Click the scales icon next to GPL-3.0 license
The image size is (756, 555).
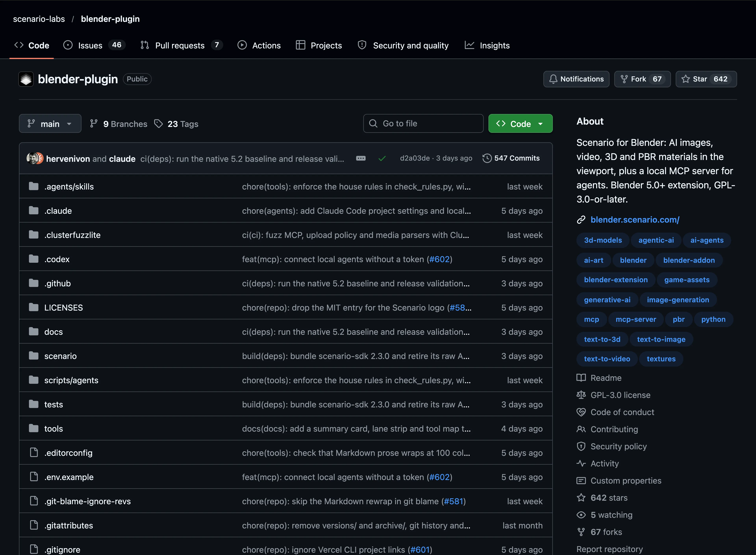click(581, 395)
